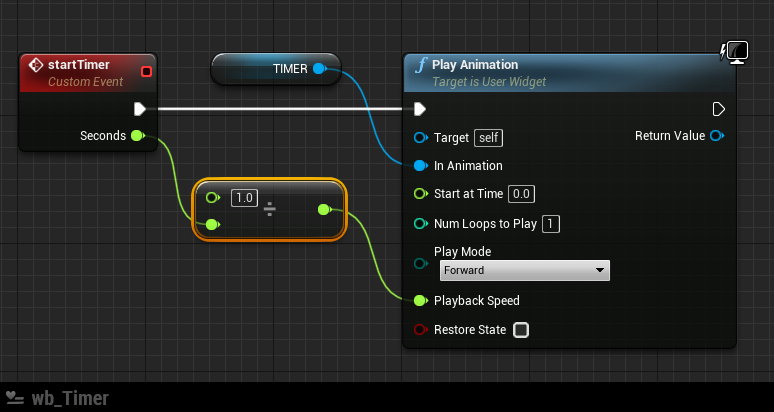
Task: Click the divide operator symbol
Action: coord(270,211)
